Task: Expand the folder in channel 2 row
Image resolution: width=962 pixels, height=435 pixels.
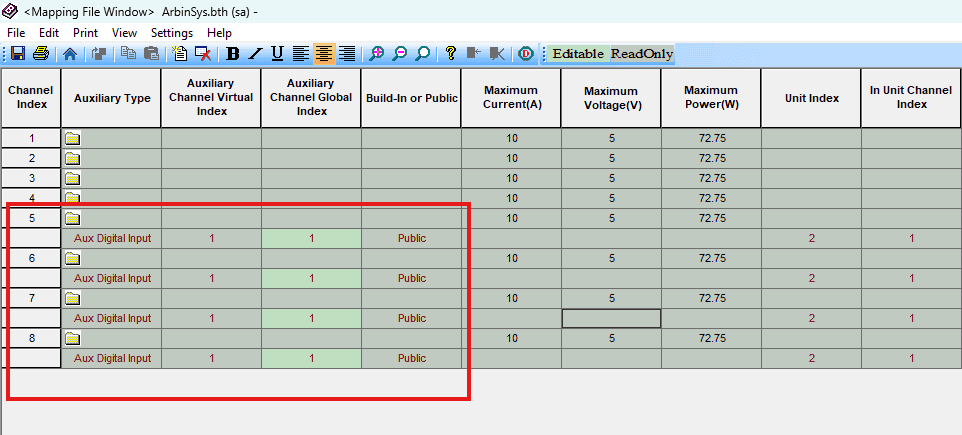Action: coord(73,159)
